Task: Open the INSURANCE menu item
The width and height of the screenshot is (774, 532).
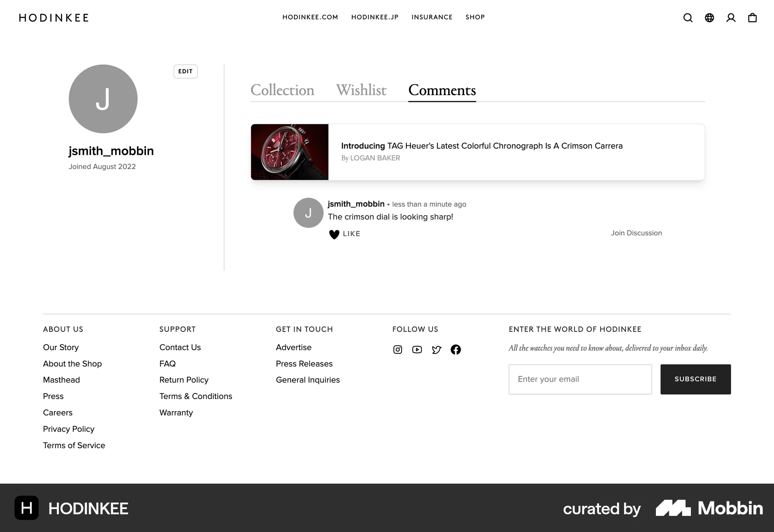Action: click(432, 17)
